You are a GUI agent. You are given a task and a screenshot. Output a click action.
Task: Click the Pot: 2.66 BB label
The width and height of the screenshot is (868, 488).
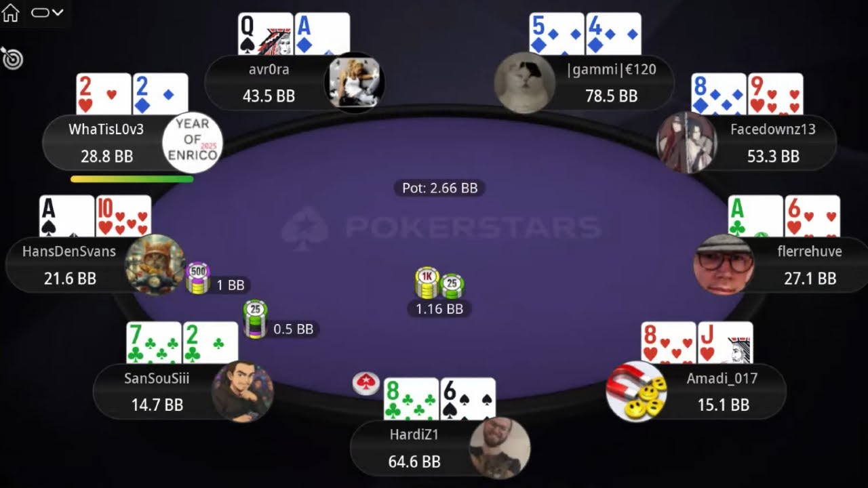pyautogui.click(x=439, y=188)
